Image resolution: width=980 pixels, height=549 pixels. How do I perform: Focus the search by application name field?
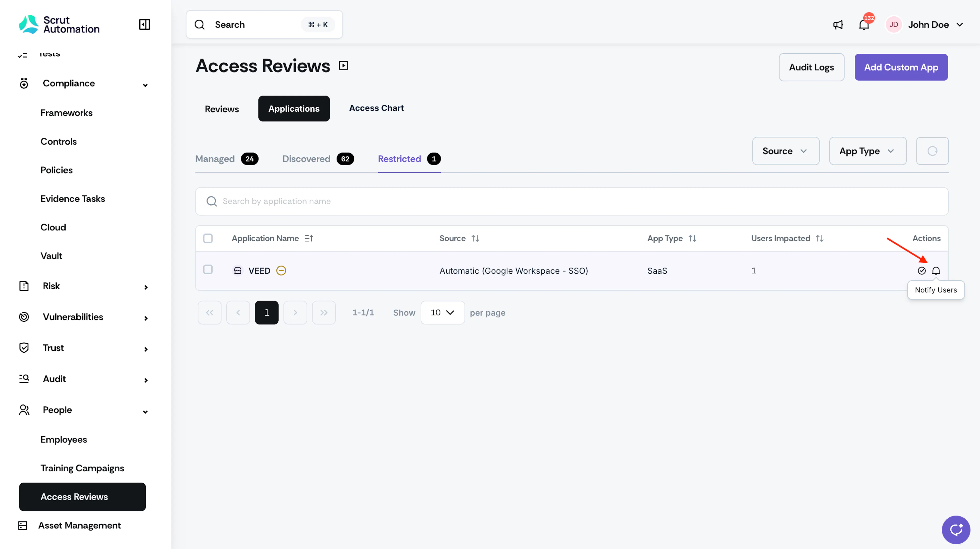[x=571, y=201]
